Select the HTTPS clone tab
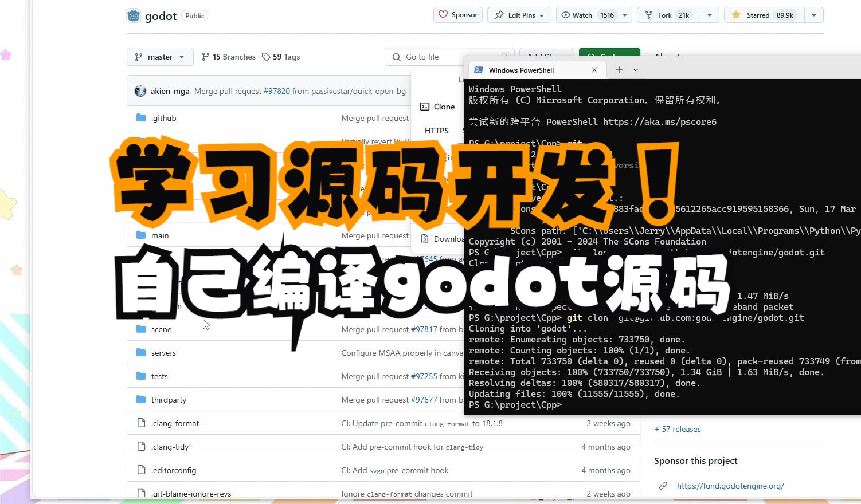 tap(437, 131)
